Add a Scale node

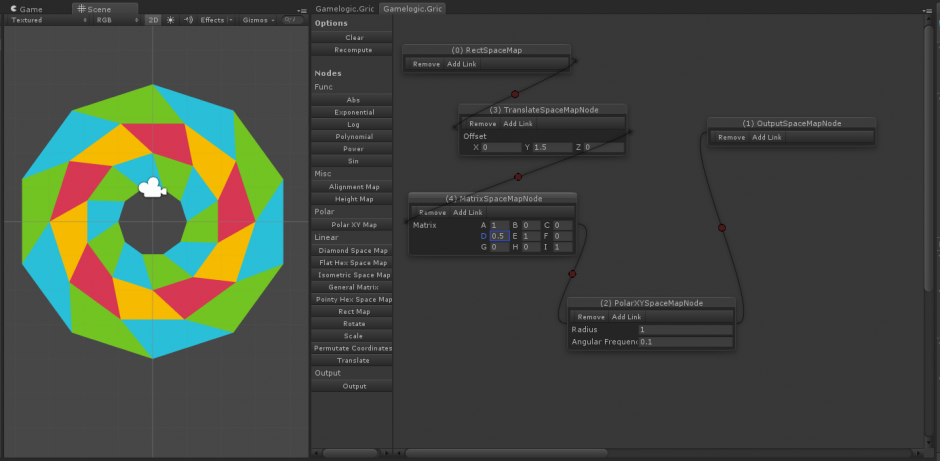(352, 336)
